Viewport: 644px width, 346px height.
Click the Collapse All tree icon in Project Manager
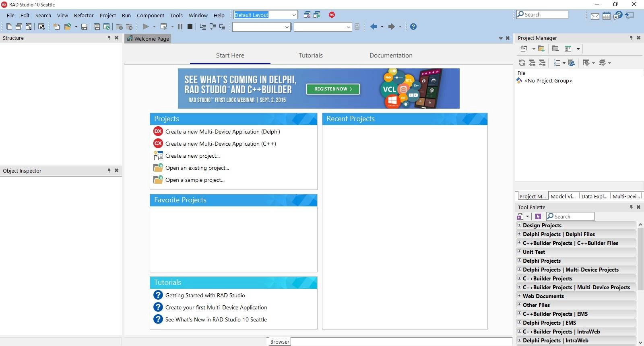tap(542, 63)
